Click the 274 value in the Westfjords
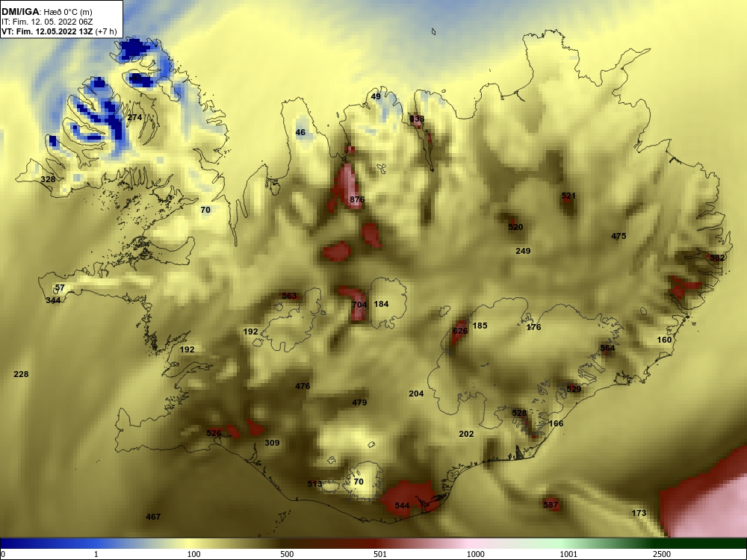Viewport: 747px width, 560px height. (x=134, y=117)
